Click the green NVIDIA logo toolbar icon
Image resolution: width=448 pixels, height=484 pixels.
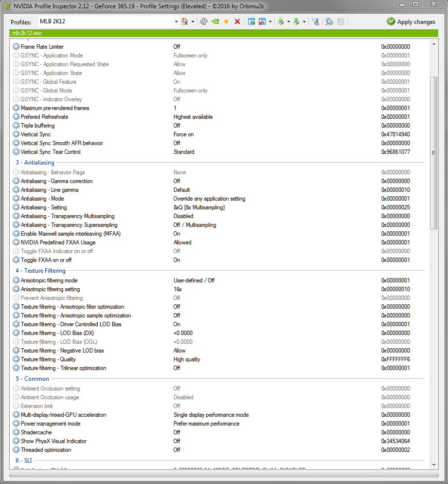pyautogui.click(x=215, y=21)
